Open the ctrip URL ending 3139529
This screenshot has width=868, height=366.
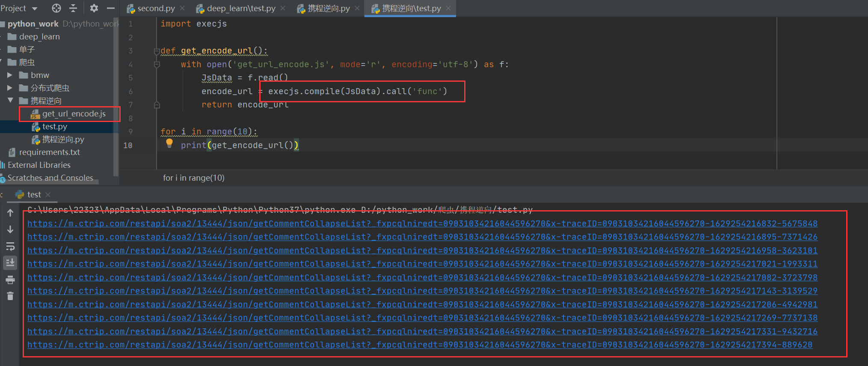422,291
